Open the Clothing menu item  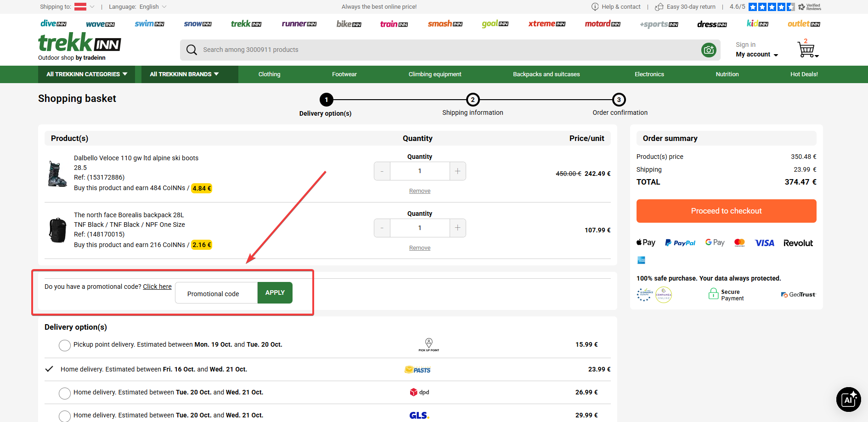point(269,74)
